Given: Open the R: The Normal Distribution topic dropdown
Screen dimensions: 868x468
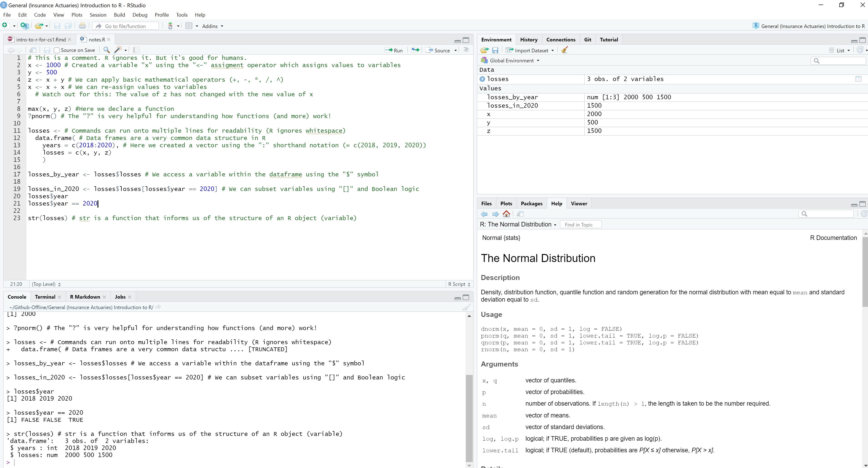Looking at the screenshot, I should point(518,224).
